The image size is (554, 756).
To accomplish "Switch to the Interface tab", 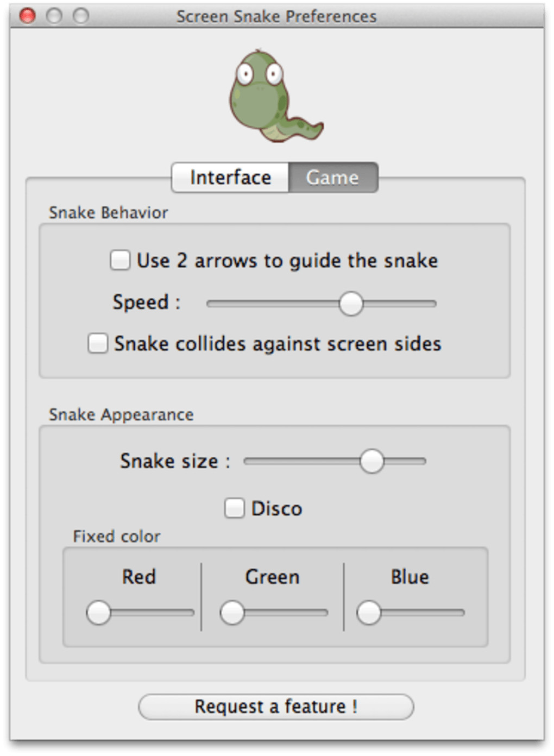I will point(230,178).
